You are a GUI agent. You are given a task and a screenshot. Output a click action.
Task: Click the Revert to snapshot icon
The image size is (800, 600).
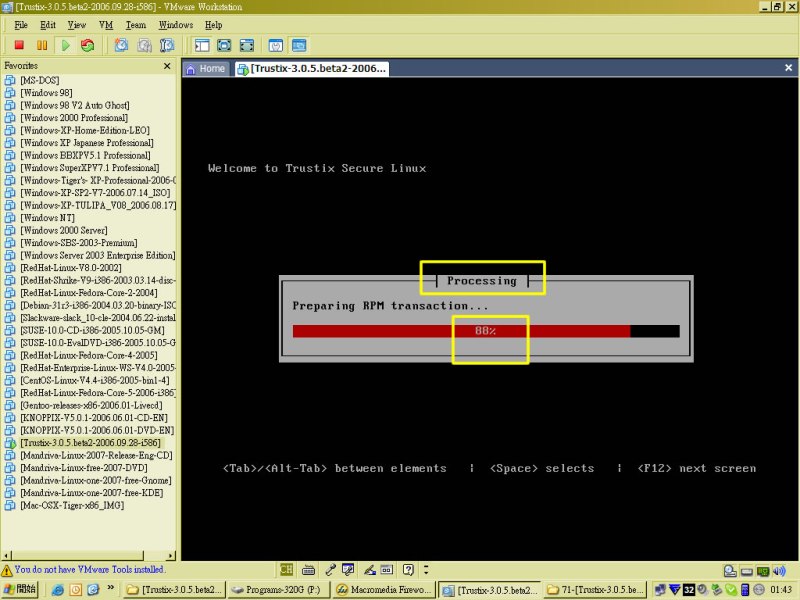pyautogui.click(x=144, y=45)
